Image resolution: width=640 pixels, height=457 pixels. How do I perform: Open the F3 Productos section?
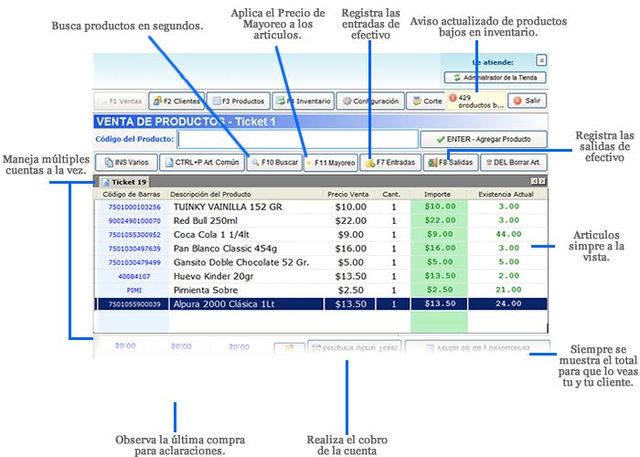click(x=238, y=101)
